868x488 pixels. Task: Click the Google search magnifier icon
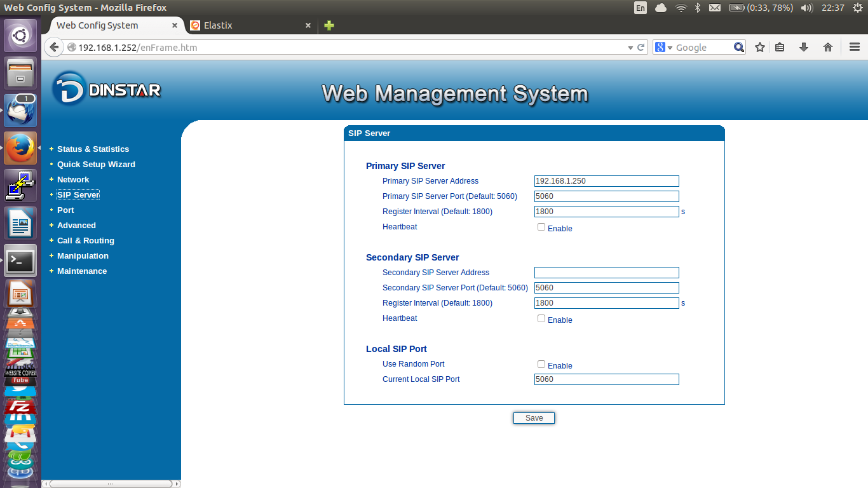(x=739, y=47)
